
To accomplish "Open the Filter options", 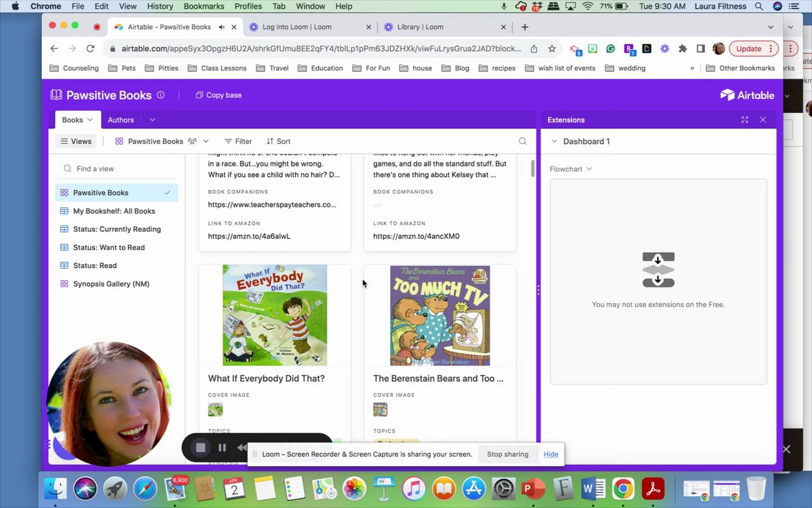I will 238,142.
